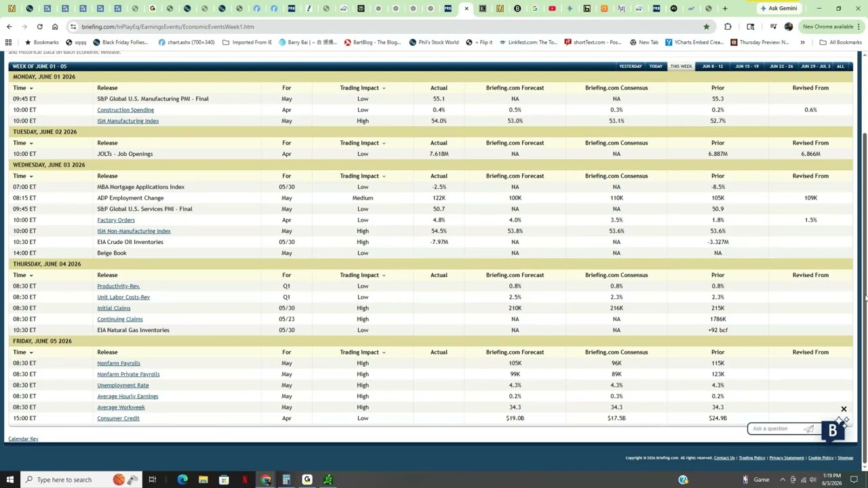Viewport: 868px width, 488px height.
Task: Open the All Bookmarks folder
Action: [840, 42]
